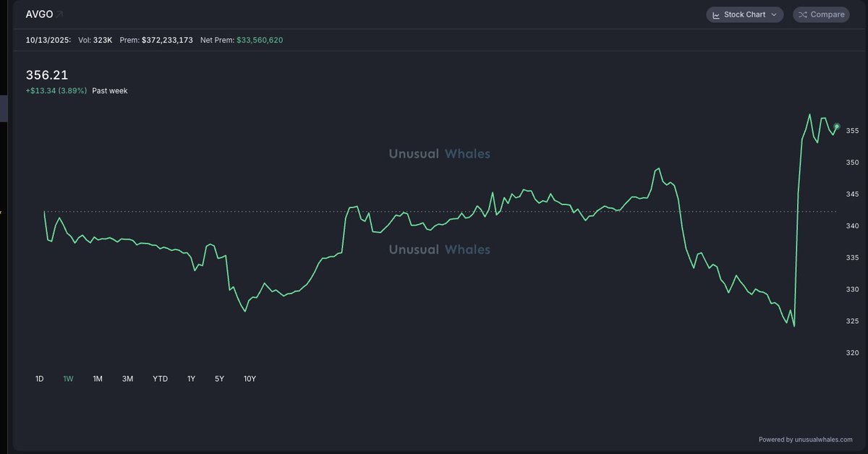Open the Compare tickers button
The width and height of the screenshot is (868, 454).
[821, 14]
